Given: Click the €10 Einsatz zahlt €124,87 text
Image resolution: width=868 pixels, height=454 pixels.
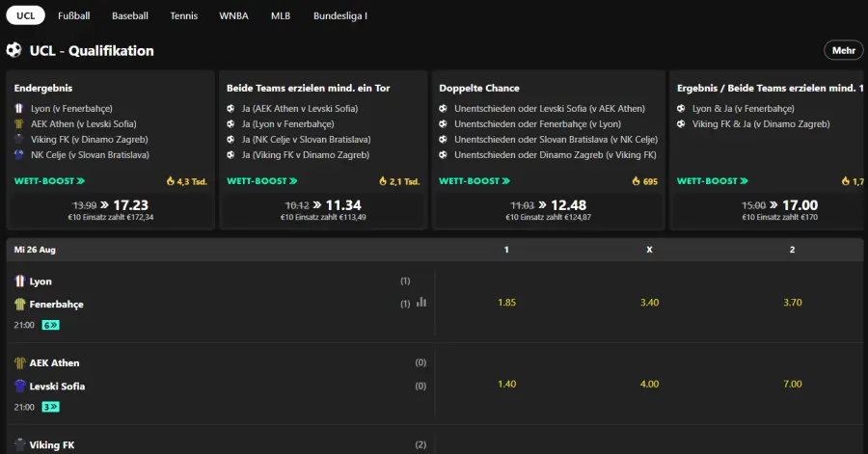Looking at the screenshot, I should click(x=548, y=217).
